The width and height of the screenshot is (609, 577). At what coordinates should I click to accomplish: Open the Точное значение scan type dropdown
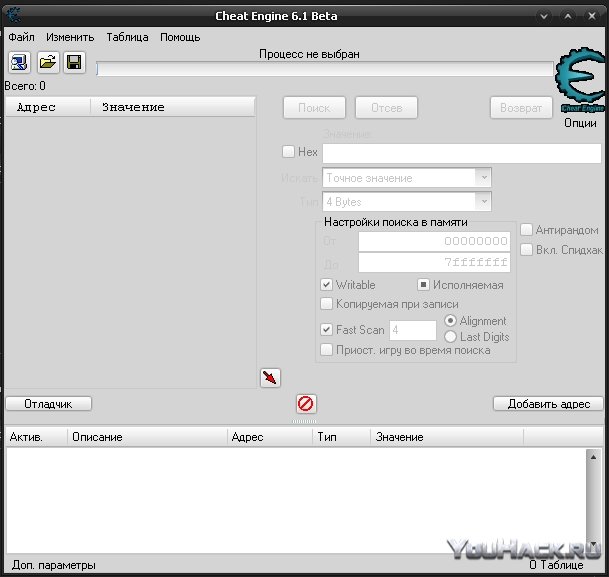406,178
